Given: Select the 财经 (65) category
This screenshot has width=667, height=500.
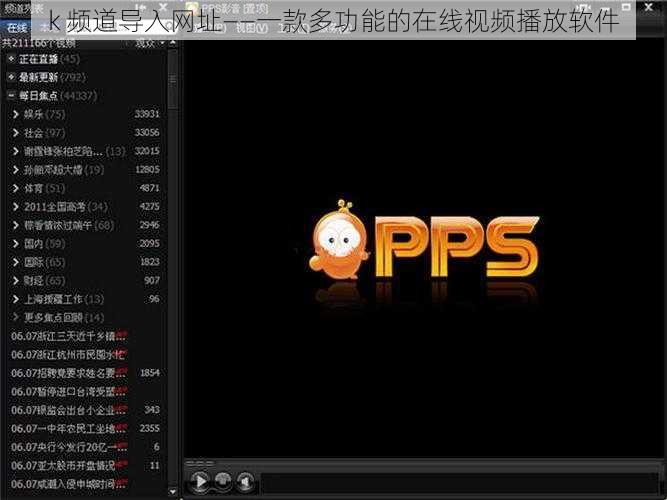Looking at the screenshot, I should pos(45,280).
